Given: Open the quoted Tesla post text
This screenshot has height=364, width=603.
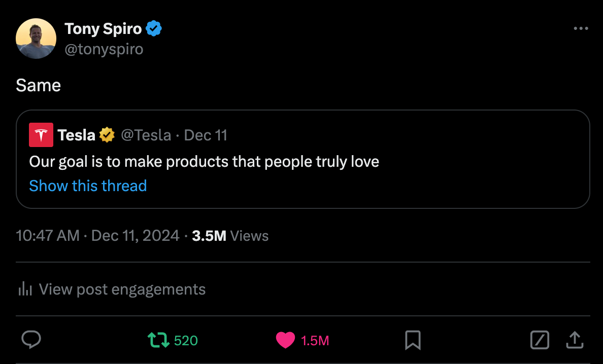Looking at the screenshot, I should coord(204,162).
